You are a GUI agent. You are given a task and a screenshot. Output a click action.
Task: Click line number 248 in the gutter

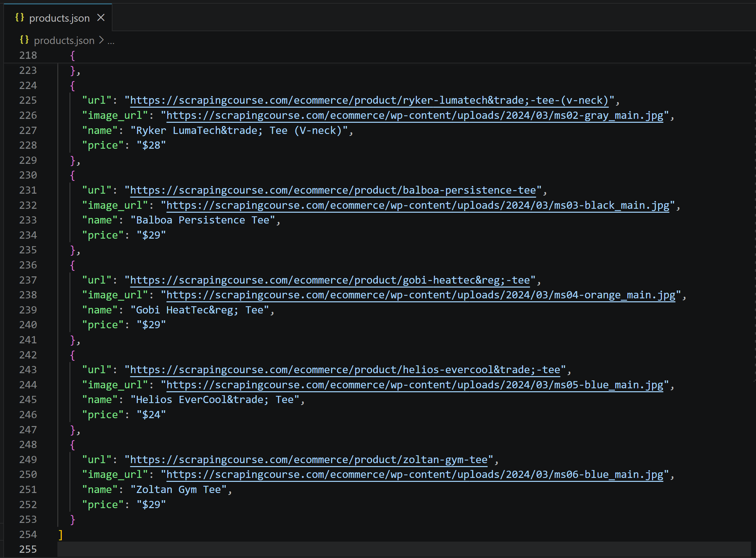[28, 445]
